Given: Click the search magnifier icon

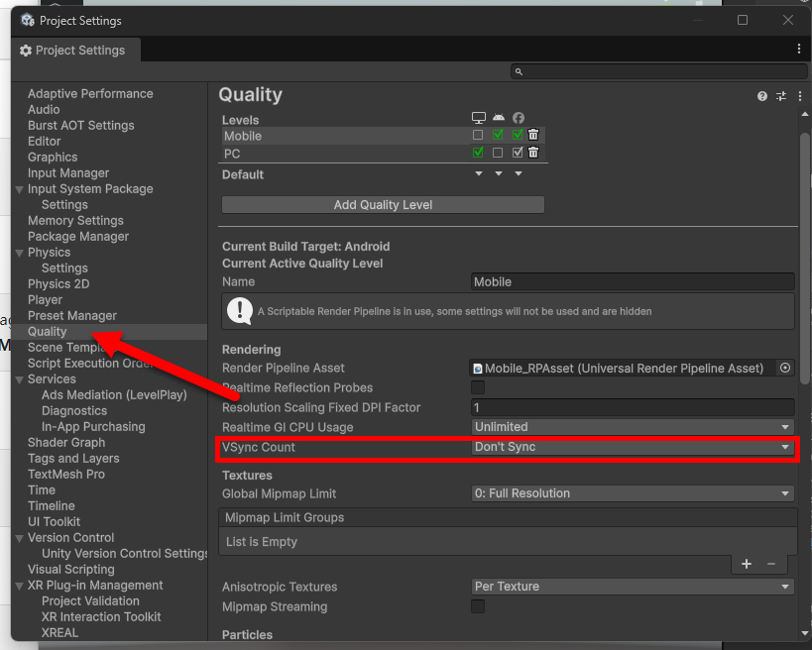Looking at the screenshot, I should pos(519,71).
